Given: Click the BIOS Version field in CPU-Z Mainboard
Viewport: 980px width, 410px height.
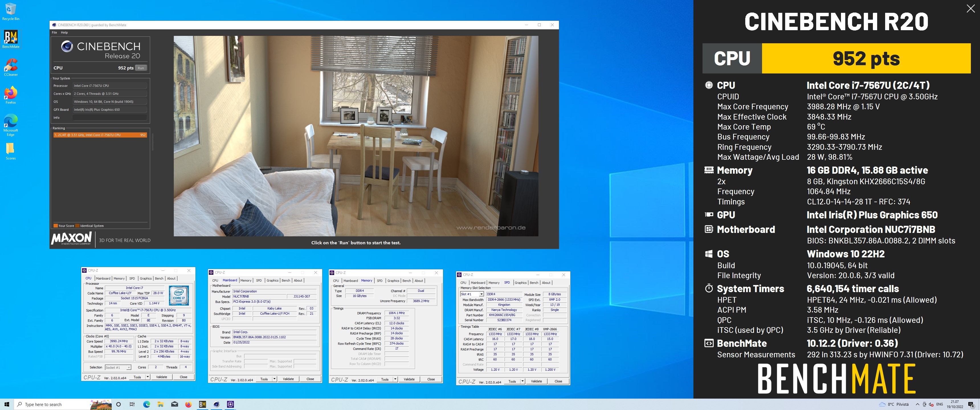Looking at the screenshot, I should [275, 337].
